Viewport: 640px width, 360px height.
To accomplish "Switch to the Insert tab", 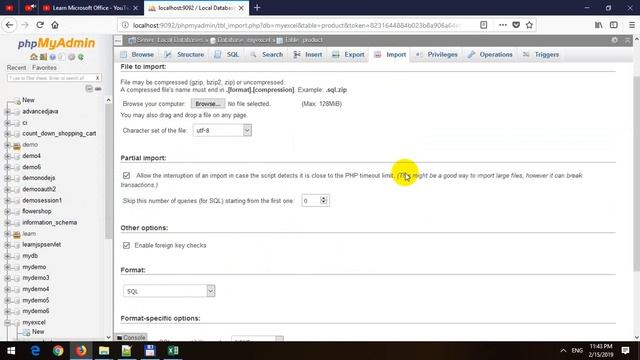I will tap(308, 55).
